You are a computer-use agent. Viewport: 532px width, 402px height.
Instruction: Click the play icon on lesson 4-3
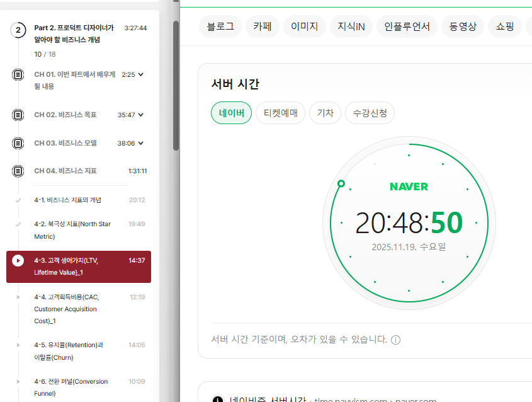tap(18, 260)
